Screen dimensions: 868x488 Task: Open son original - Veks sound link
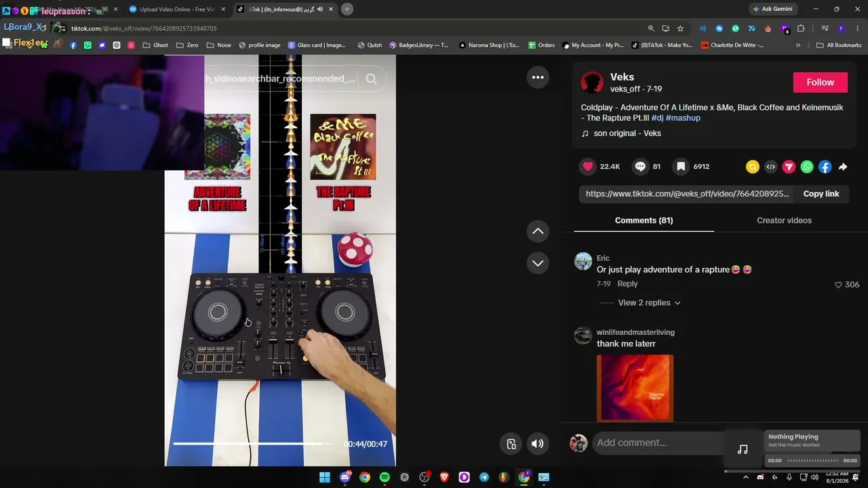627,134
